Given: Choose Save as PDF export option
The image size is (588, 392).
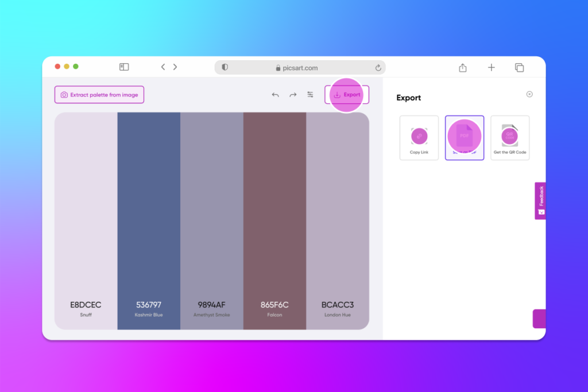Looking at the screenshot, I should pos(464,138).
